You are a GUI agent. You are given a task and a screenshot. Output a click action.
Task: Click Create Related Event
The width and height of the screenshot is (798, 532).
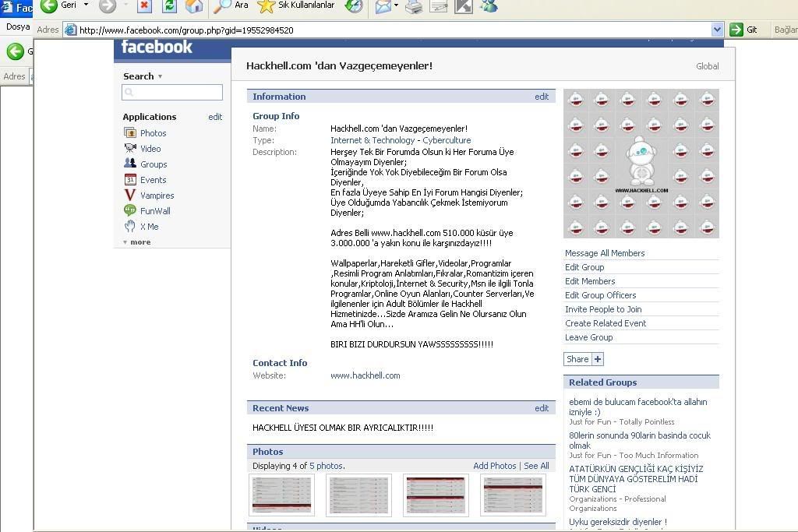tap(606, 323)
